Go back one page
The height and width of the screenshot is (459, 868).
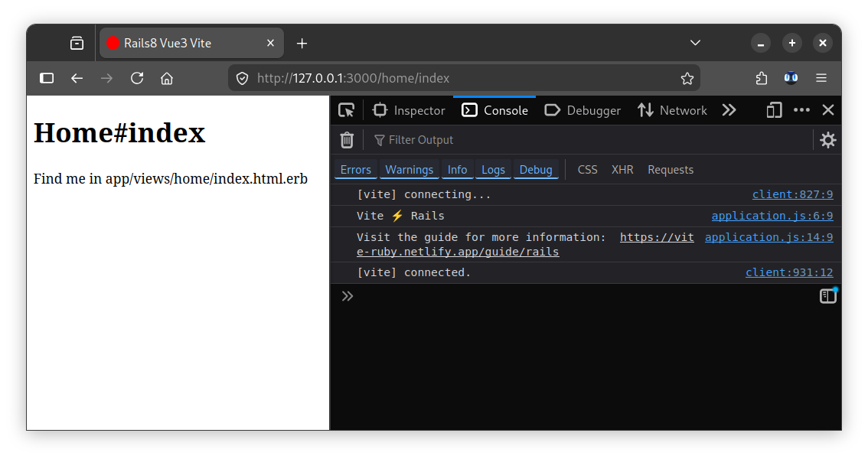tap(77, 78)
